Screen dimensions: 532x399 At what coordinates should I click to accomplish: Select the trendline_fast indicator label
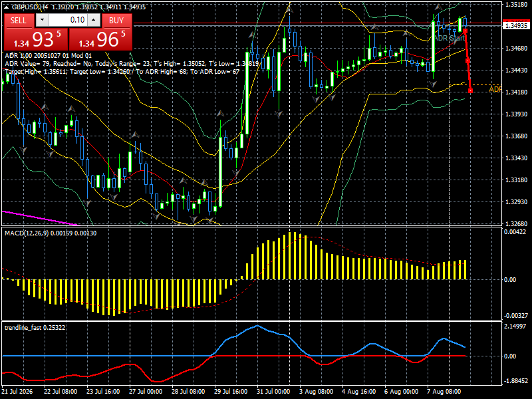point(35,327)
